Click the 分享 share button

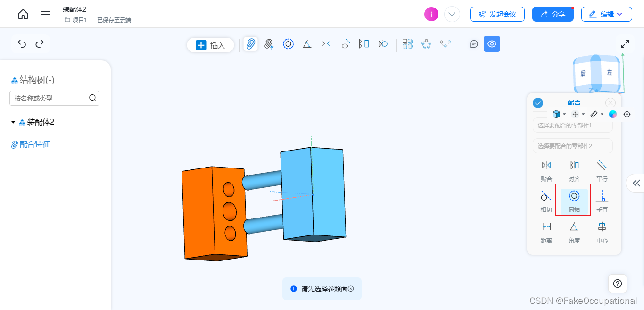(553, 14)
